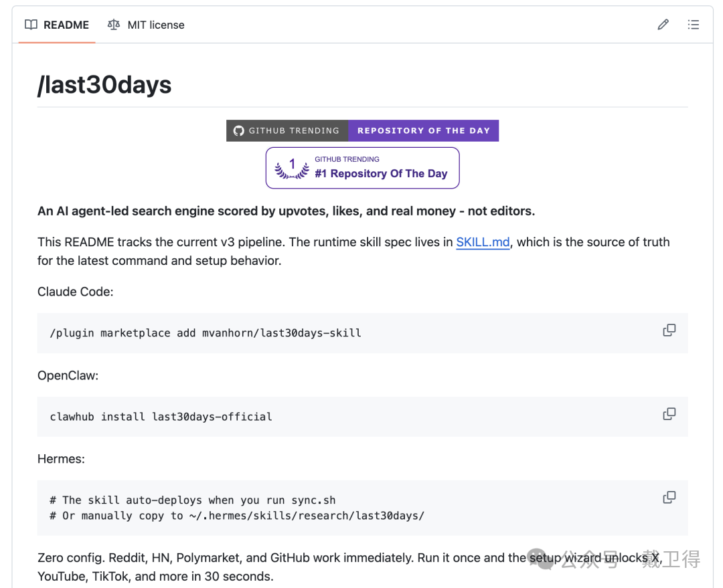Open the SKILL.md link
Screen dimensions: 723x588
pos(483,242)
